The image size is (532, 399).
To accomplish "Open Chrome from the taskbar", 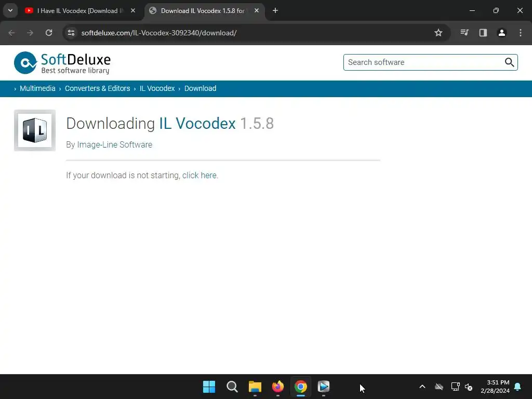I will coord(301,387).
